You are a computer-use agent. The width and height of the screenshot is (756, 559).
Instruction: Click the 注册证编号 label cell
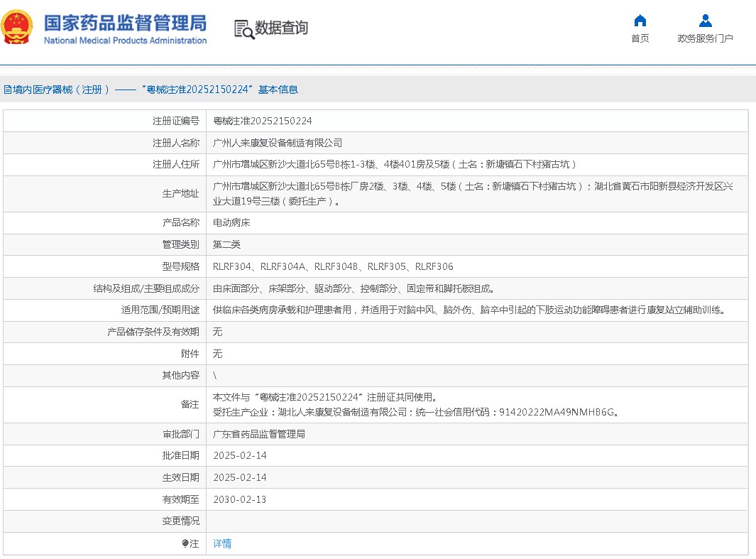click(104, 121)
